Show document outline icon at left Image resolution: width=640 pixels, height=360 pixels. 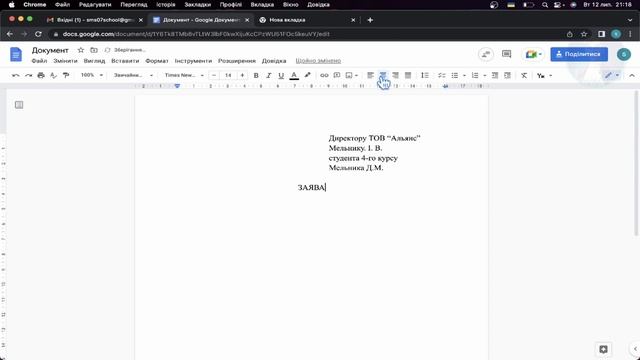(19, 105)
